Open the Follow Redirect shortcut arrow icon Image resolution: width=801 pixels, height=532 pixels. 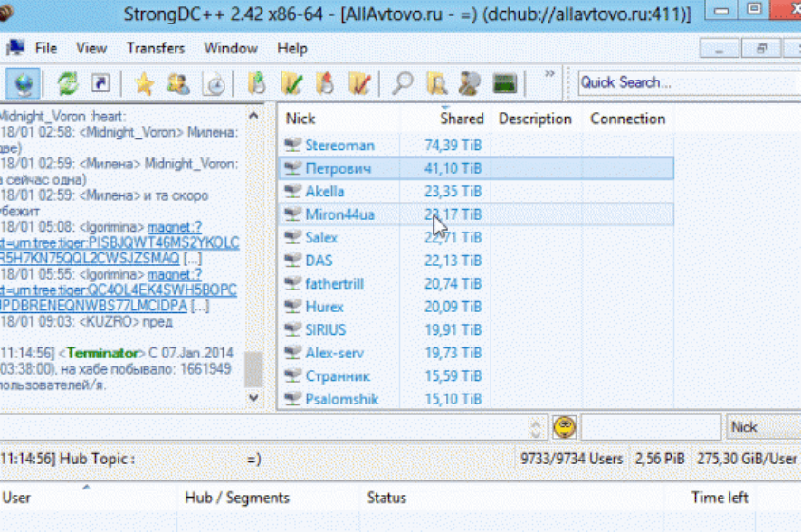click(x=100, y=84)
